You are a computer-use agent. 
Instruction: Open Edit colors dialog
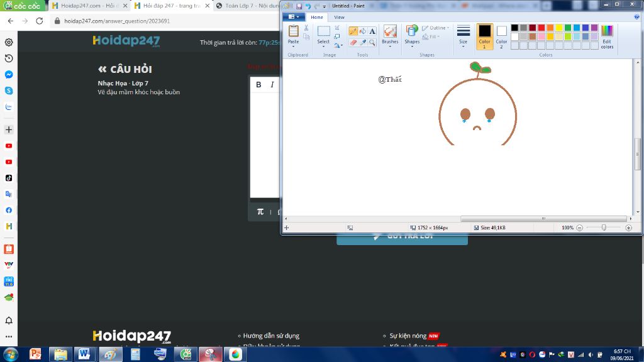(x=607, y=36)
